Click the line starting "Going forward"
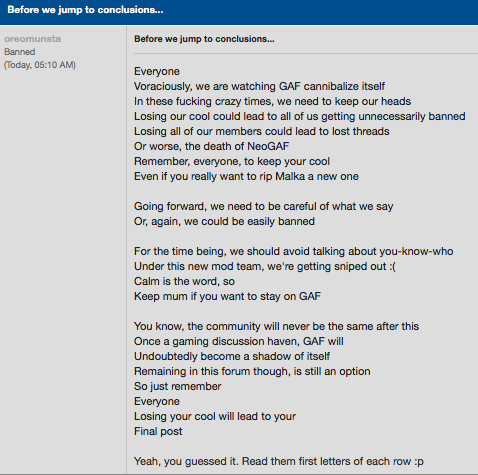The height and width of the screenshot is (475, 478). tap(263, 206)
